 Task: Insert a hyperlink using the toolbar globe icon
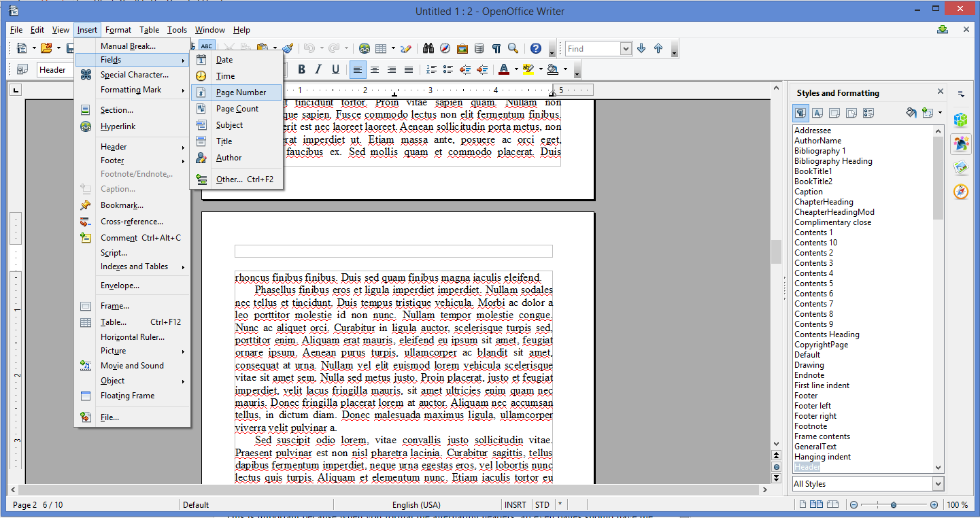(365, 48)
